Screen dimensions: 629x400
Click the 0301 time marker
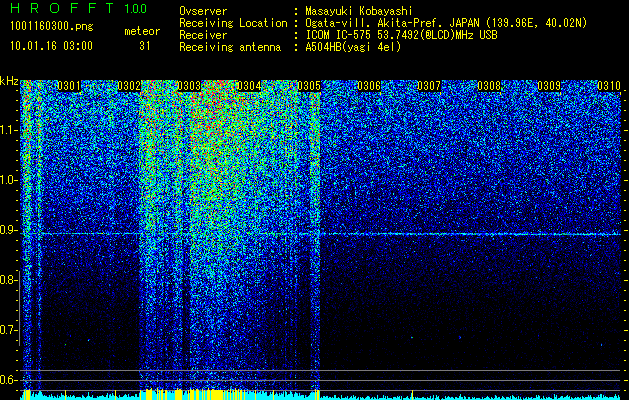pyautogui.click(x=69, y=86)
